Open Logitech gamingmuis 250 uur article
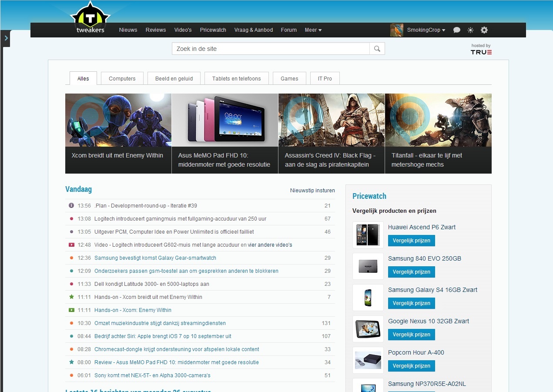The image size is (553, 392). click(180, 219)
